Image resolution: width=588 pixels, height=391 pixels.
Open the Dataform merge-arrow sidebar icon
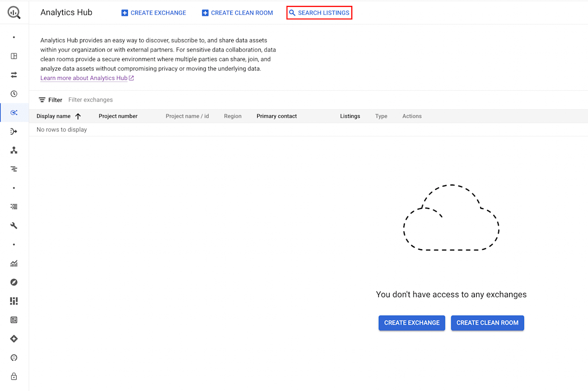(x=14, y=131)
